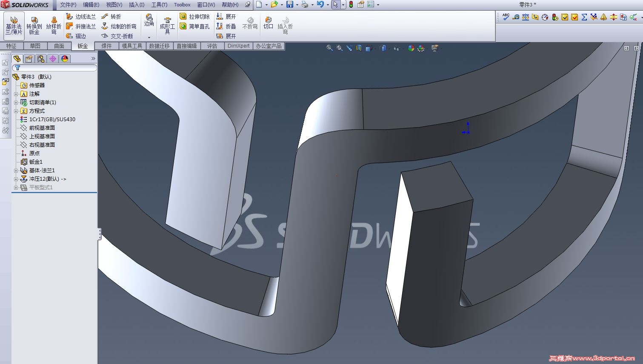
Task: Toggle the Select arrow cursor tool
Action: coord(336,5)
